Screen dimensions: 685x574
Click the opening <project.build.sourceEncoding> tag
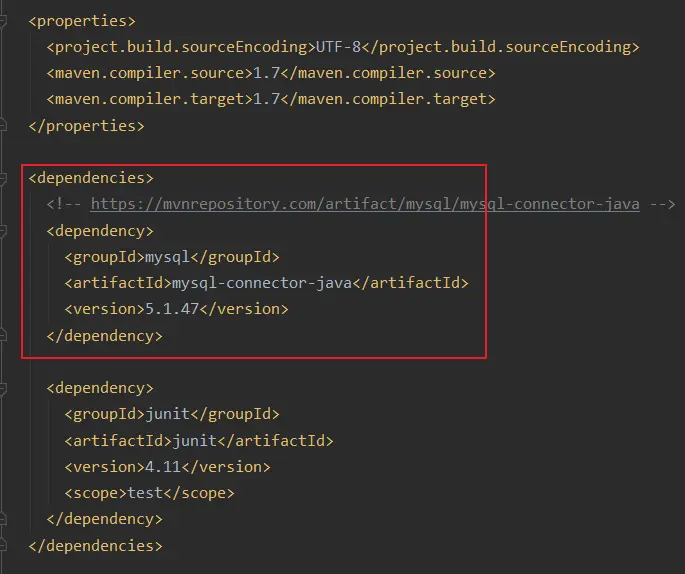point(181,47)
